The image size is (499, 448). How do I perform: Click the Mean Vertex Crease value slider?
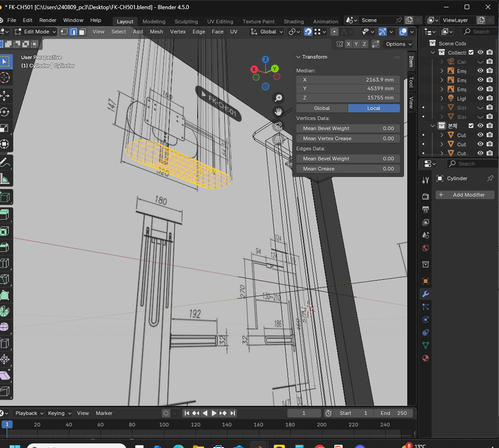(348, 138)
